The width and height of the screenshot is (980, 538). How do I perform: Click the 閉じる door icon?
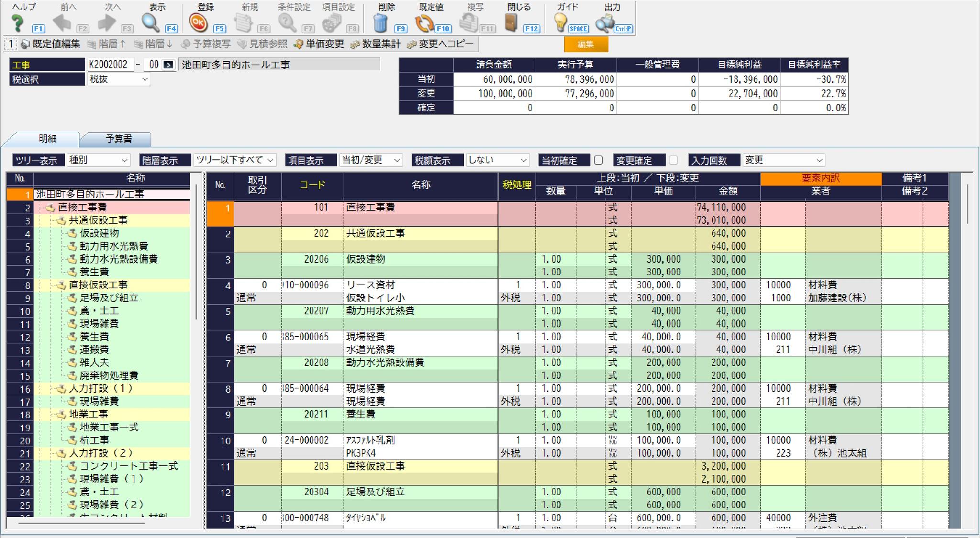(x=511, y=22)
